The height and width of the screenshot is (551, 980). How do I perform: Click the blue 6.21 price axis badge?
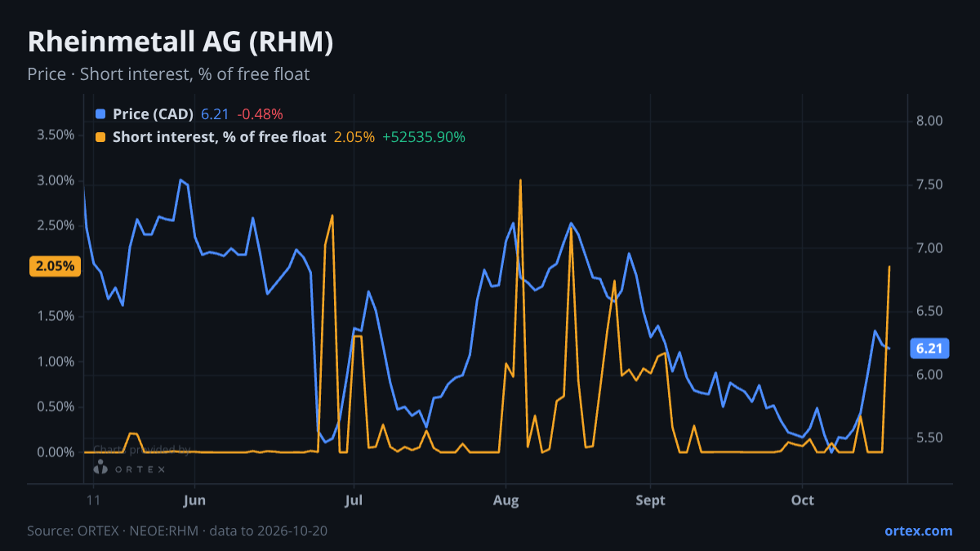tap(929, 349)
